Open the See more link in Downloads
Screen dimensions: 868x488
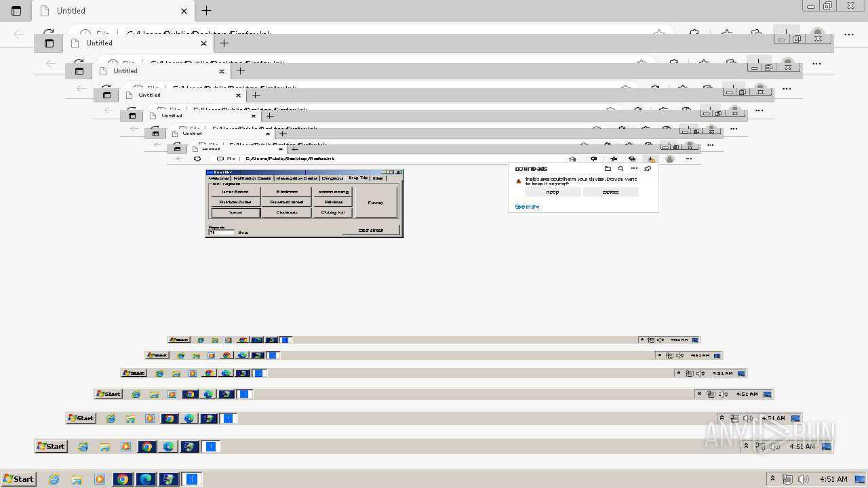(x=527, y=207)
